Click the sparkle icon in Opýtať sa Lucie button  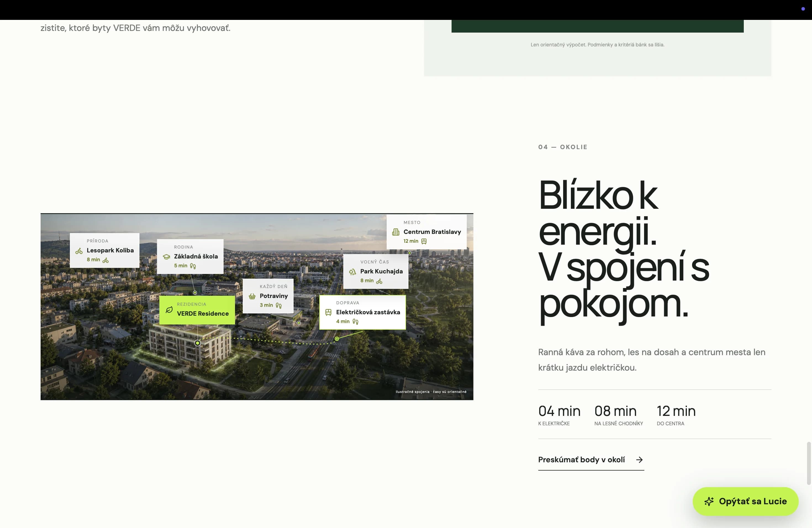(709, 501)
